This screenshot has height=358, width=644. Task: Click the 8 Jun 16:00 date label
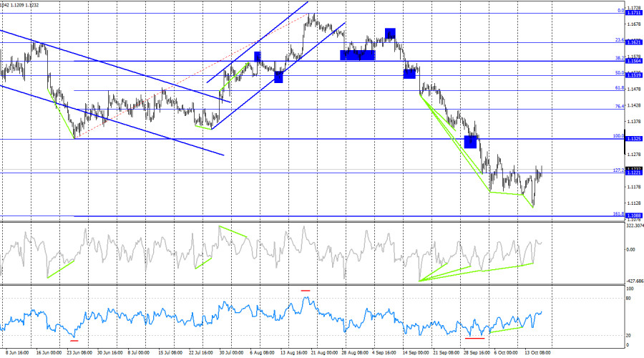click(17, 353)
